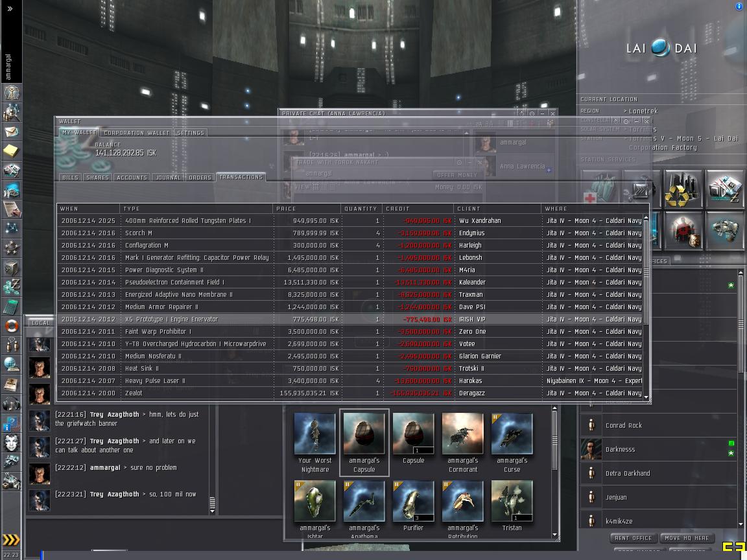
Task: Click the Rent Office button
Action: pyautogui.click(x=633, y=538)
